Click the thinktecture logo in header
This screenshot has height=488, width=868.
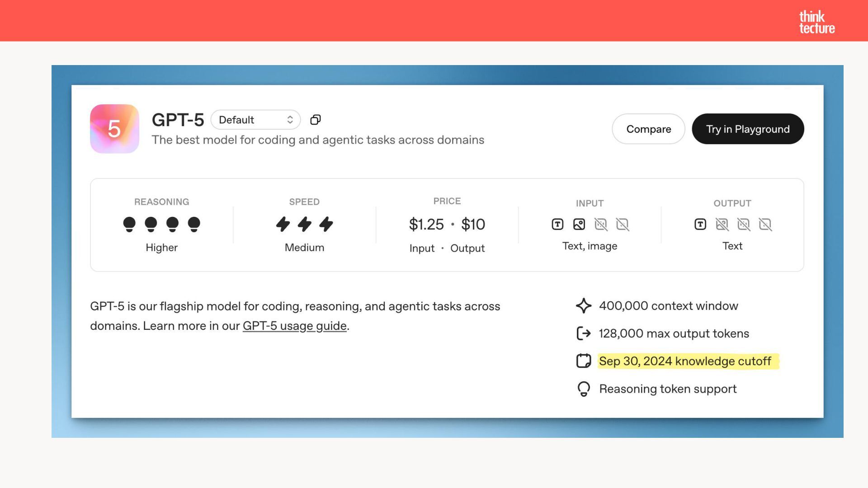tap(816, 22)
